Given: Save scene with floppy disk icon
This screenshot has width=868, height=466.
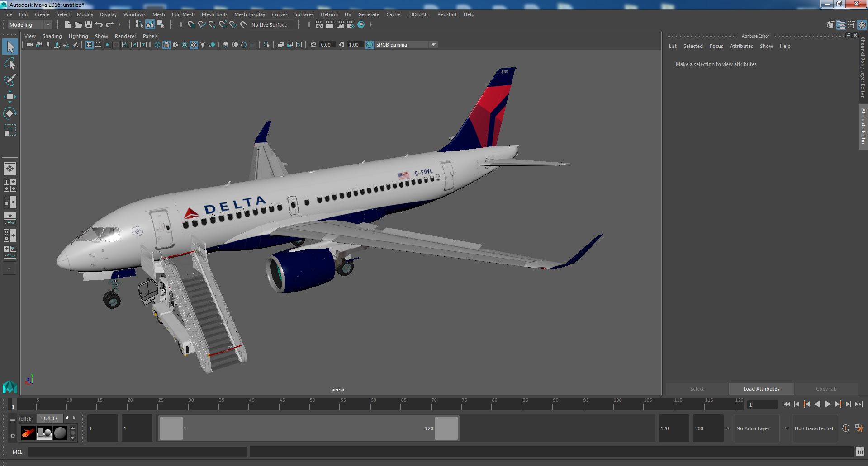Looking at the screenshot, I should (x=89, y=25).
